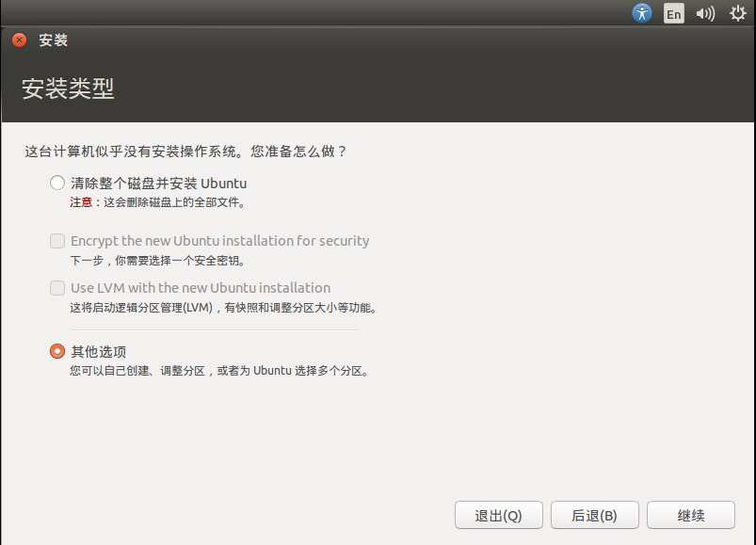Click warning text 这会删除磁盘上的全部文件
The image size is (756, 545).
tap(174, 202)
